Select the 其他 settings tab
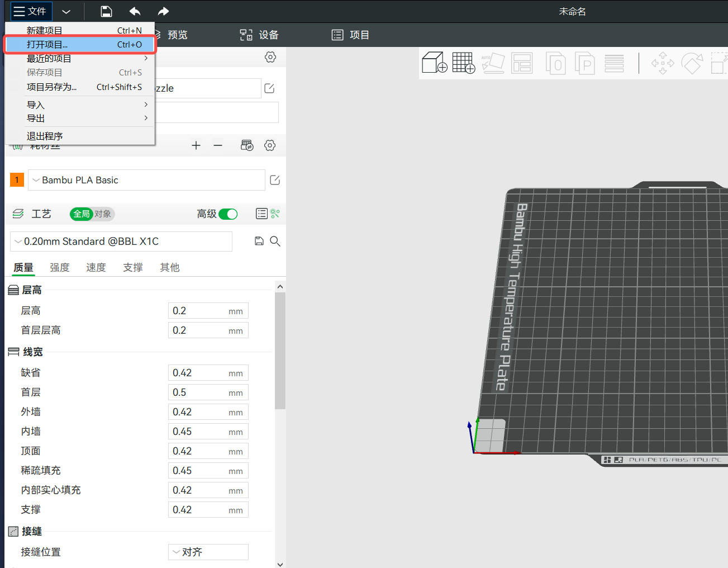 point(170,267)
